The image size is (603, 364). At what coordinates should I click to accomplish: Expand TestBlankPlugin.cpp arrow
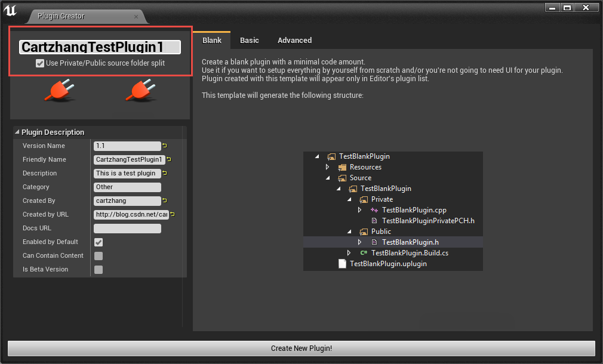pyautogui.click(x=359, y=210)
